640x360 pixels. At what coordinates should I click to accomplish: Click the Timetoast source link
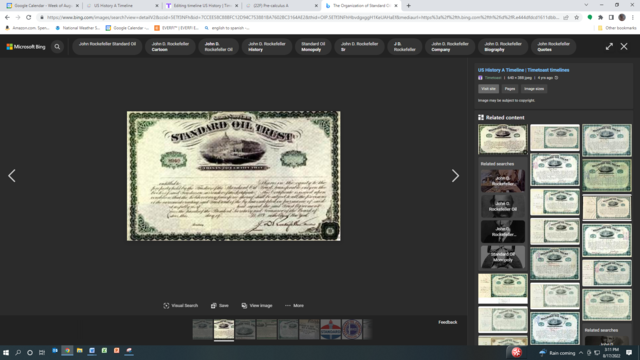[493, 78]
